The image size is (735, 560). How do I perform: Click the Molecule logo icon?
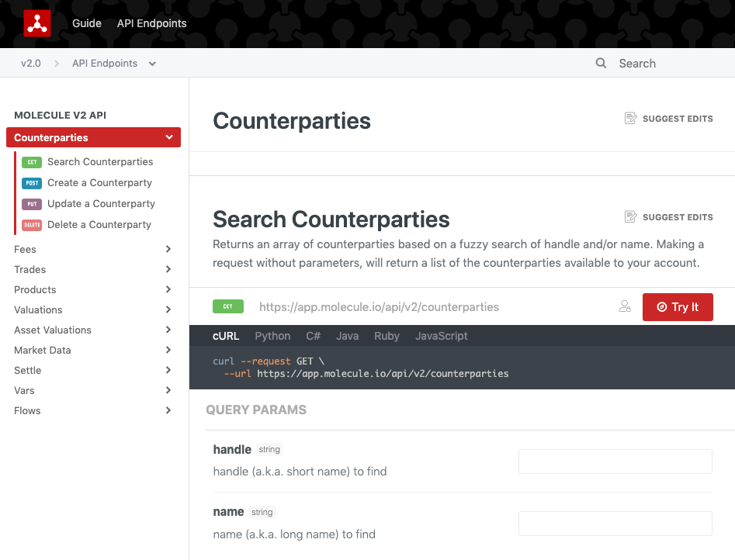pos(37,23)
